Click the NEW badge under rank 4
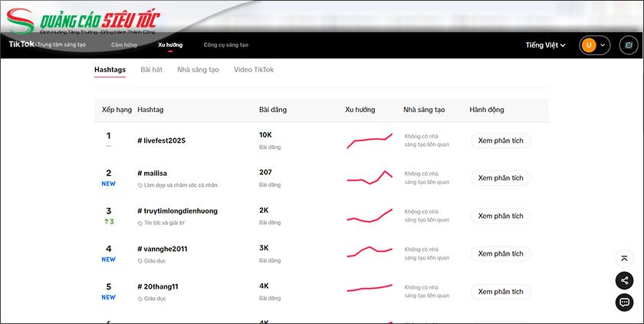644x324 pixels. click(x=108, y=260)
